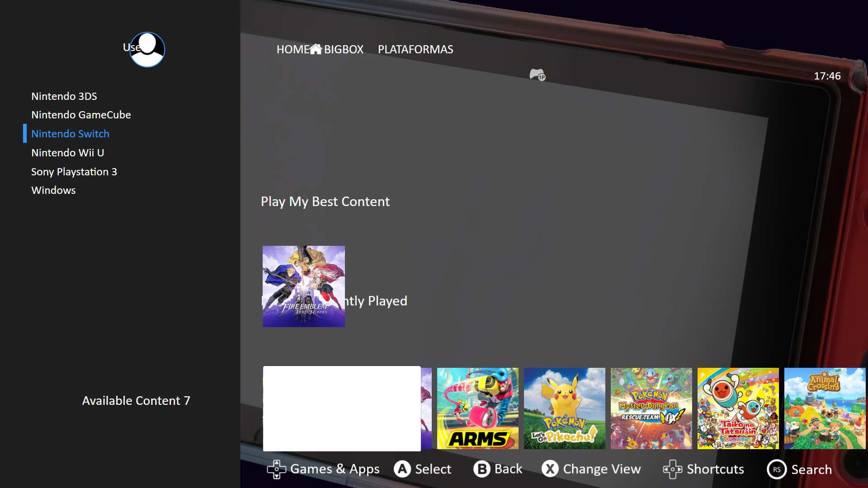The height and width of the screenshot is (488, 868).
Task: Click the 1P controller indicator icon
Action: click(x=538, y=75)
